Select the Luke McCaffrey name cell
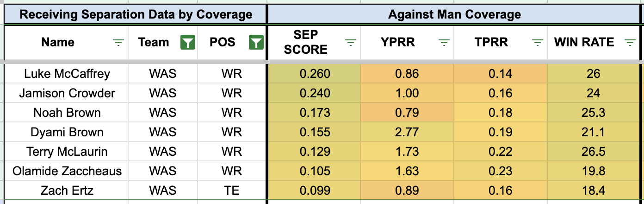 (67, 74)
